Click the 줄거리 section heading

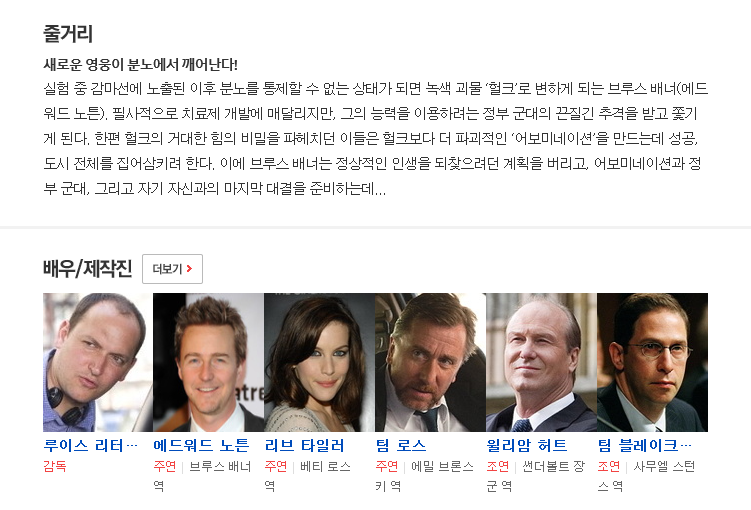tap(68, 34)
